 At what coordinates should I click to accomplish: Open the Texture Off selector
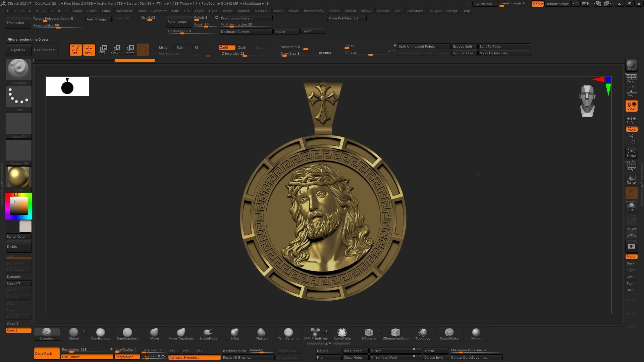[19, 152]
